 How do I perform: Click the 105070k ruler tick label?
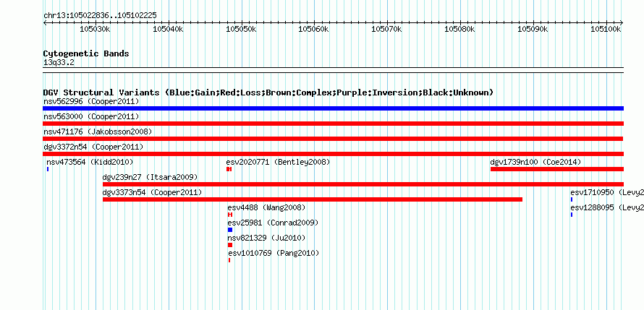[387, 29]
